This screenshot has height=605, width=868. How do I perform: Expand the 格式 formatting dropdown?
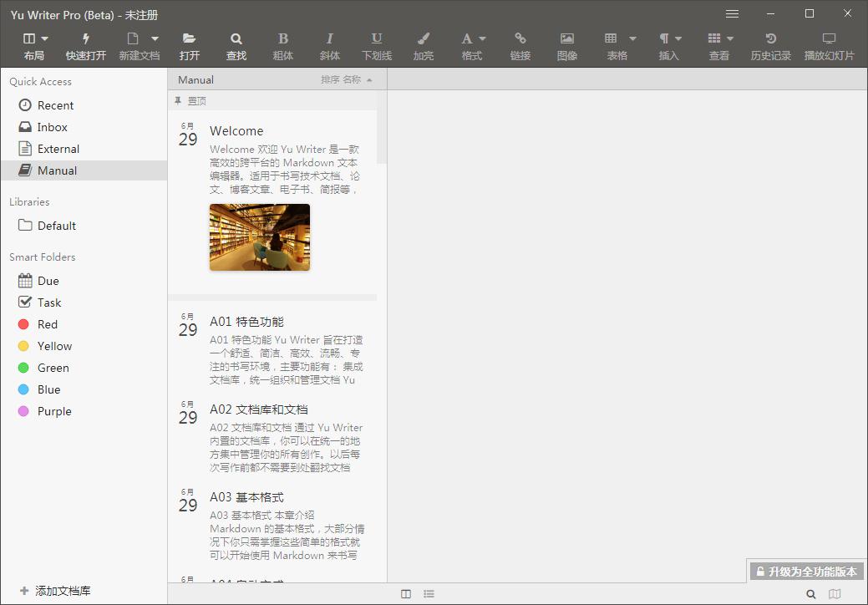[473, 46]
